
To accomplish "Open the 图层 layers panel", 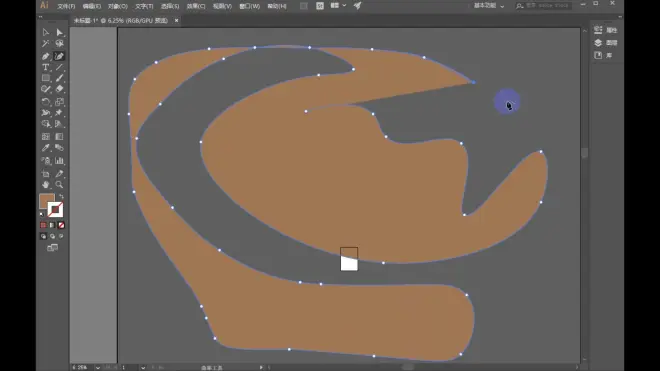I will point(605,43).
